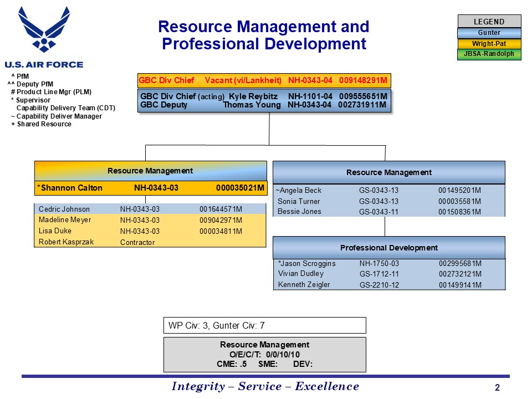Select the Thomas Young GBC Deputy entry
Screen dimensions: 532x399
[x=264, y=105]
